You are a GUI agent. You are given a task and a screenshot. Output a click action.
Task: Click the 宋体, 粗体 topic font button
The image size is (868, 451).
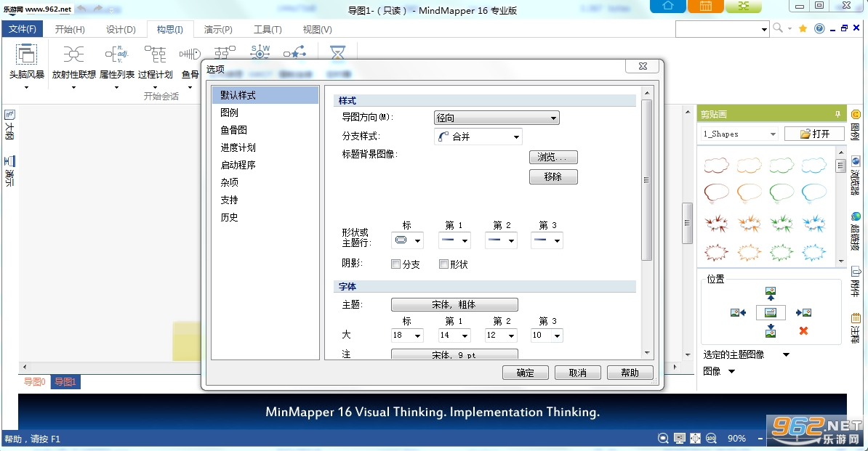pyautogui.click(x=454, y=304)
